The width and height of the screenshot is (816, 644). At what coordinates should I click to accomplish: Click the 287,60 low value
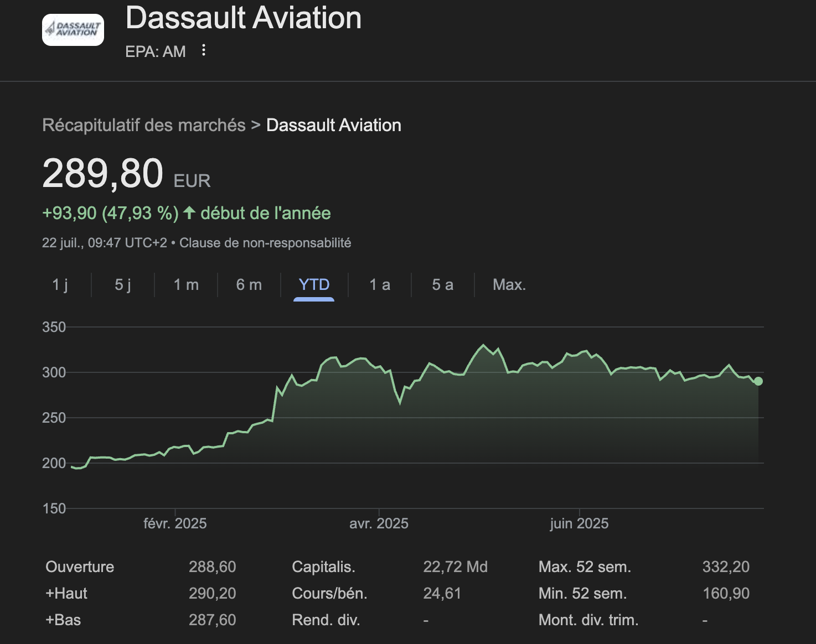tap(213, 620)
